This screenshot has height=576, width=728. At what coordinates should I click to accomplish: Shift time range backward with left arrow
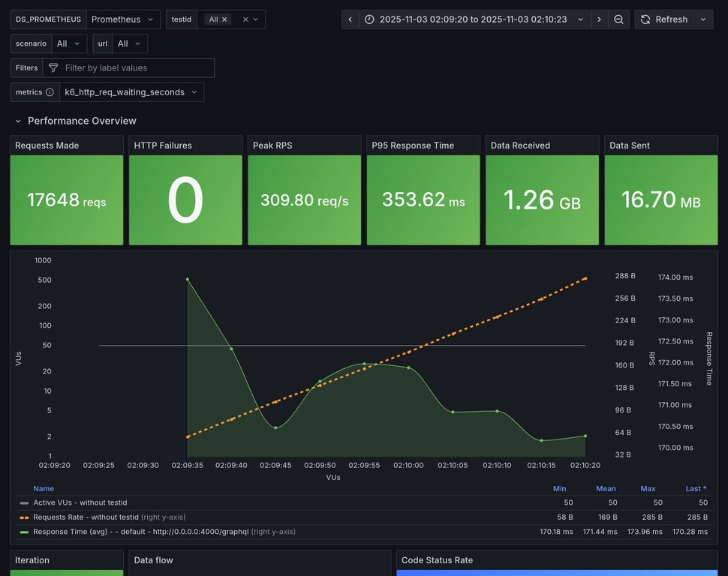[x=350, y=19]
